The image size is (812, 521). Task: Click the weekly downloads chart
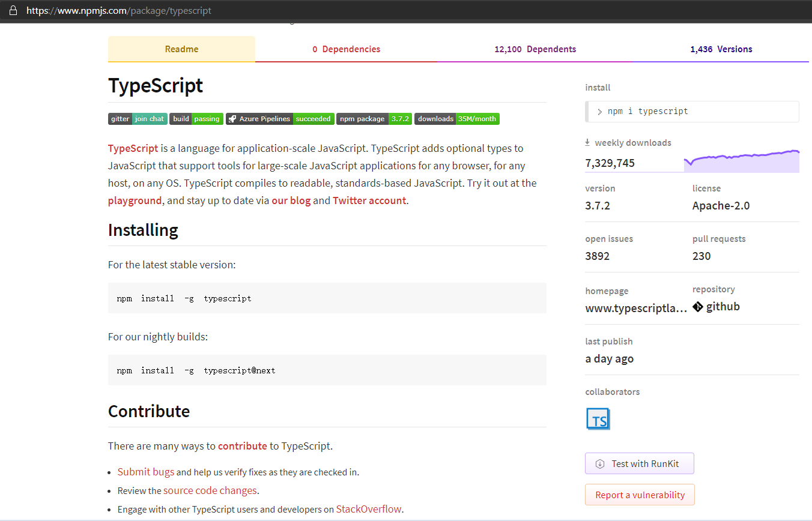click(x=741, y=161)
